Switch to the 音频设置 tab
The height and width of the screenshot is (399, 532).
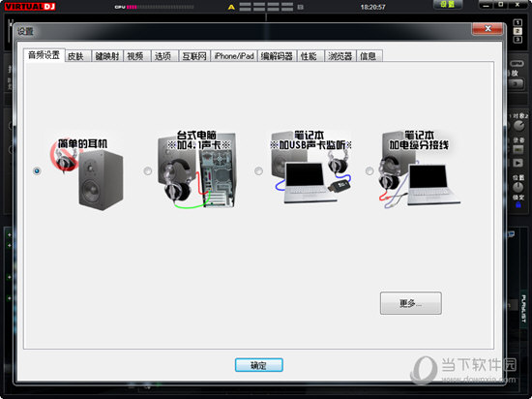44,55
